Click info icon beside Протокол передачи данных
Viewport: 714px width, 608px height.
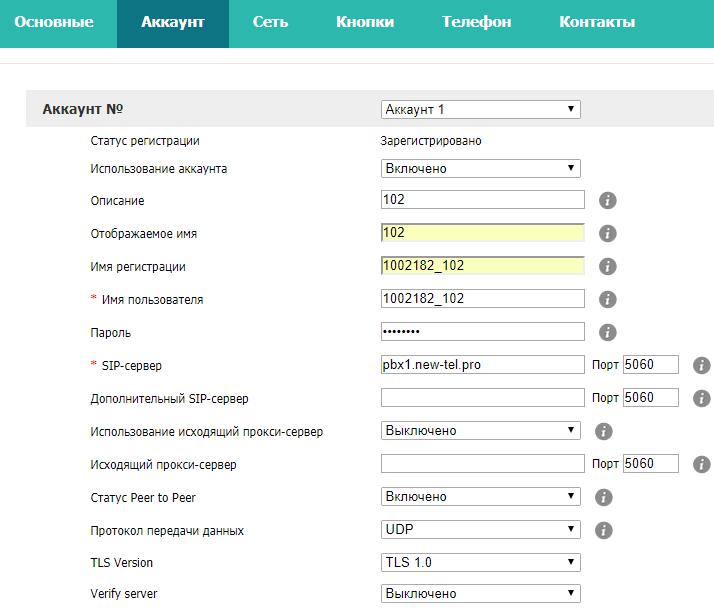coord(603,531)
